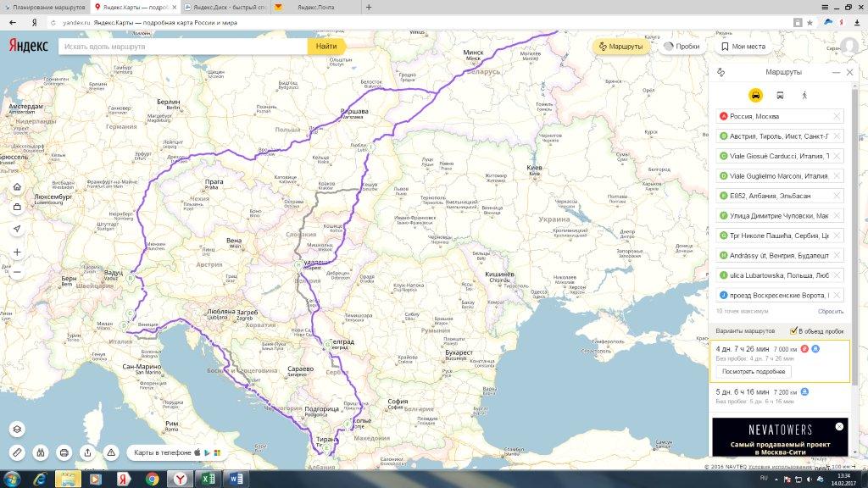Screen dimensions: 868x488
Task: Click the Сбросить reset link
Action: 830,312
